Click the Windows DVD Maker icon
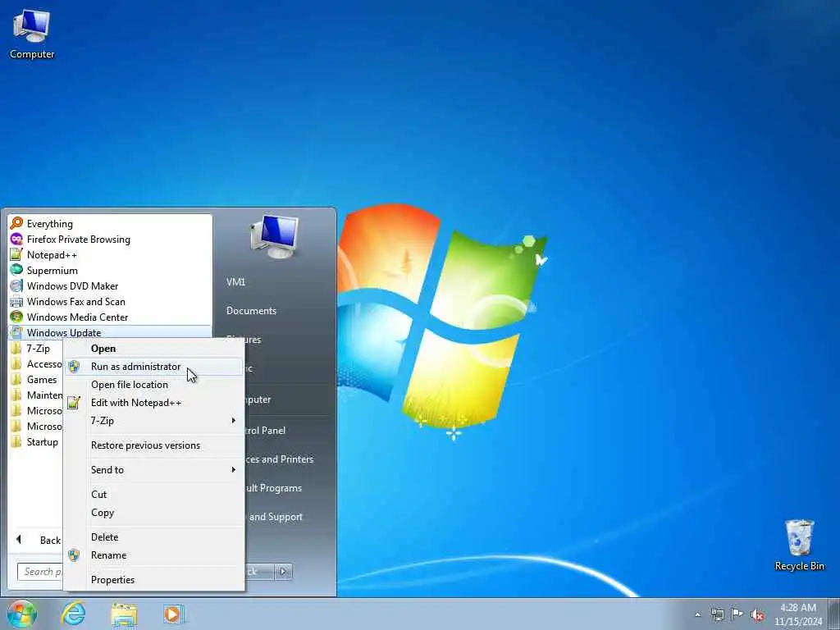The height and width of the screenshot is (630, 840). [x=16, y=285]
